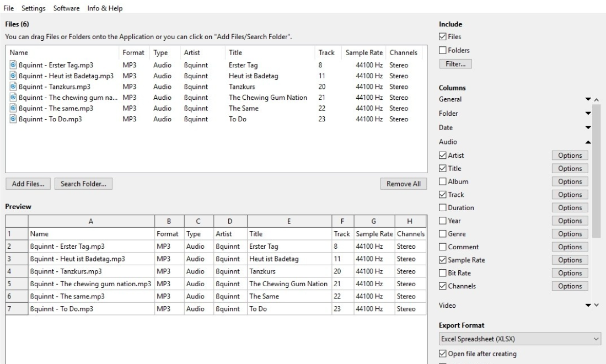
Task: Open Options for the Album column
Action: [x=570, y=181]
